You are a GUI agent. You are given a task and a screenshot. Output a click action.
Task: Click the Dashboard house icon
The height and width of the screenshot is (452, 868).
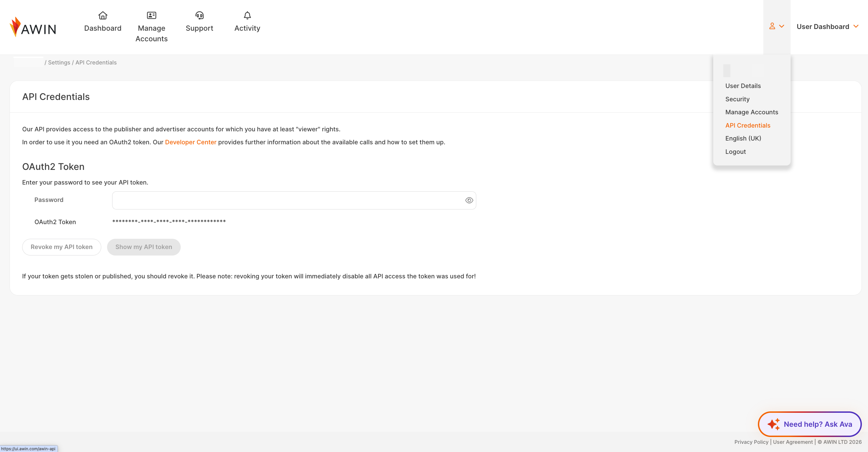click(103, 15)
